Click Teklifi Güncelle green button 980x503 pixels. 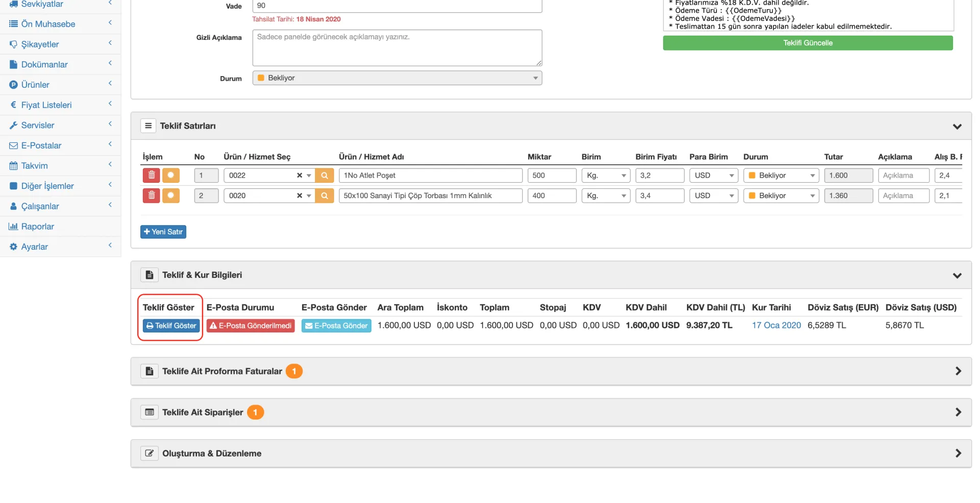click(x=807, y=43)
